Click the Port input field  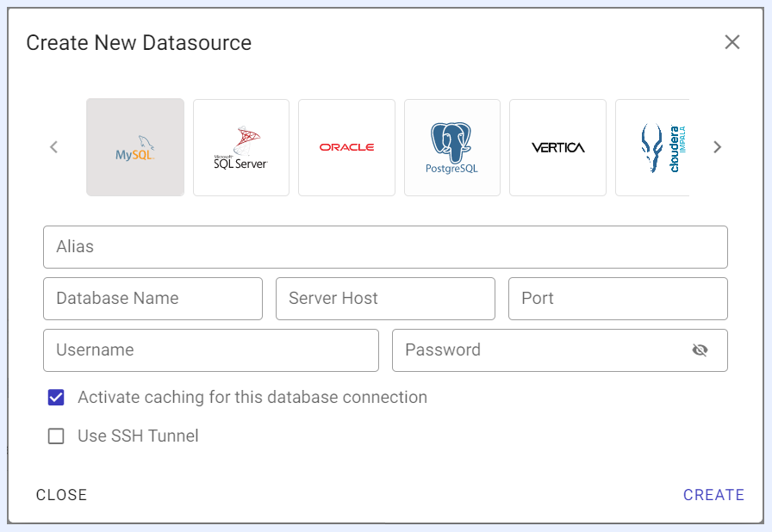click(618, 299)
